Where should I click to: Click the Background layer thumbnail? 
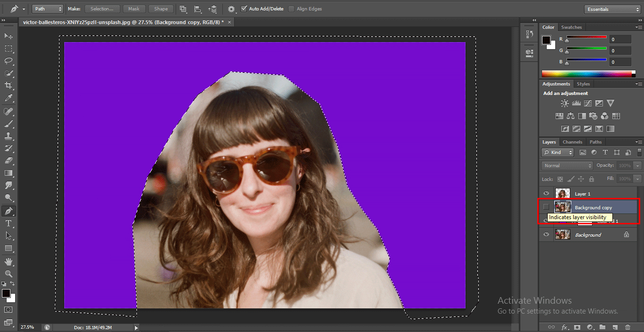[562, 235]
